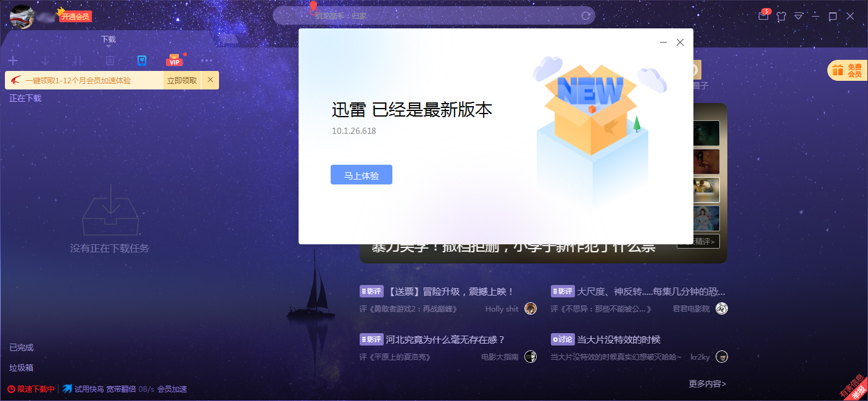
Task: Switch to the 下载 tab
Action: [109, 38]
